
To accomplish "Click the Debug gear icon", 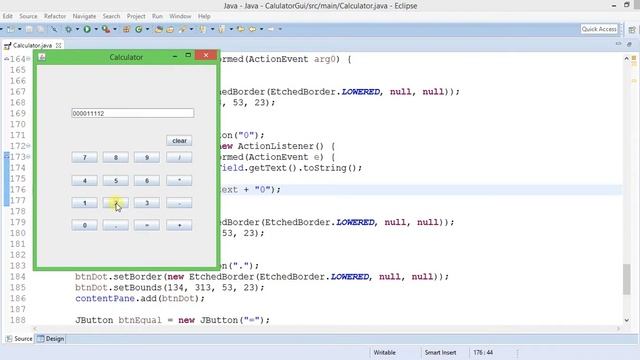I will [68, 29].
